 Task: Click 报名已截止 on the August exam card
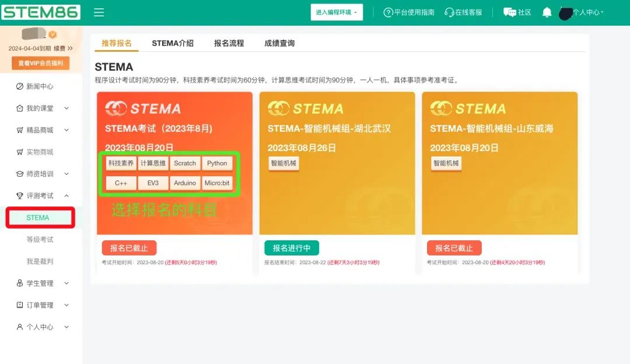click(129, 248)
